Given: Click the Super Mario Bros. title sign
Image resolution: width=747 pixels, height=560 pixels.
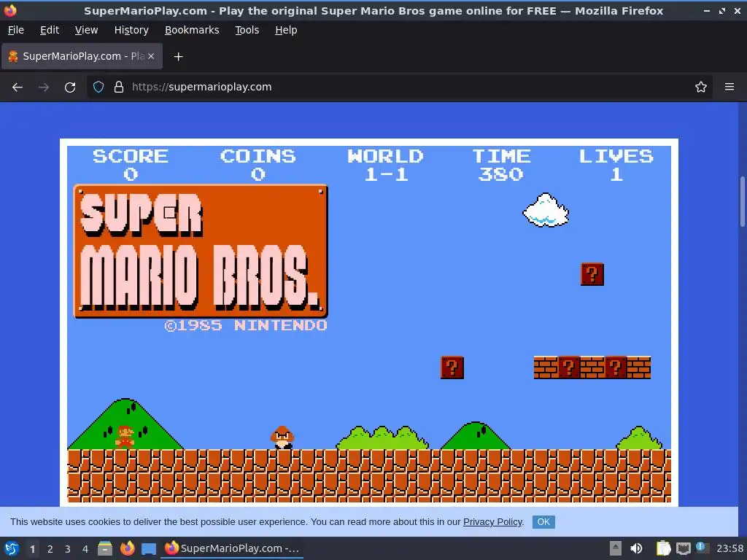Looking at the screenshot, I should (201, 251).
